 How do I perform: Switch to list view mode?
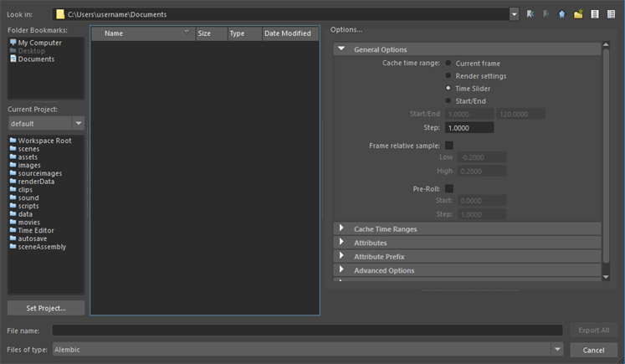click(x=595, y=14)
